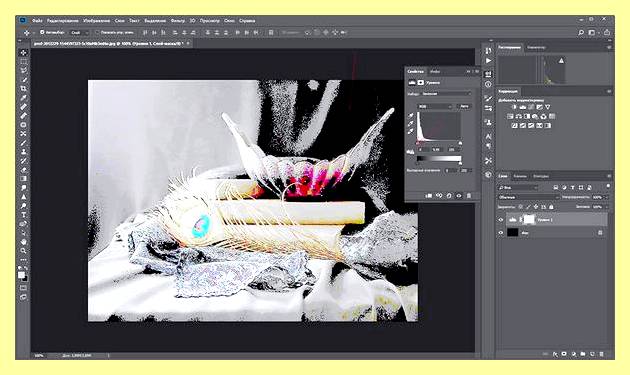Viewport: 630px width, 375px height.
Task: Toggle the Автовыбор checkbox
Action: click(42, 32)
